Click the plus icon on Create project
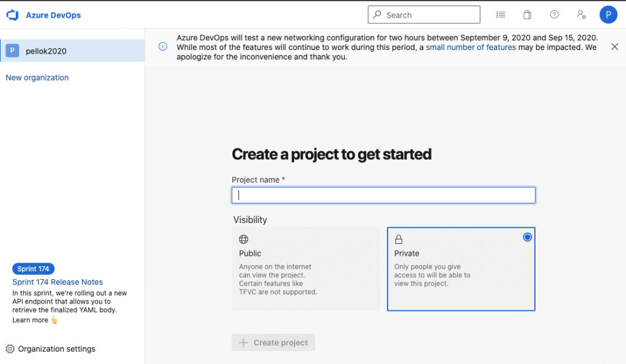The width and height of the screenshot is (626, 364). [243, 343]
